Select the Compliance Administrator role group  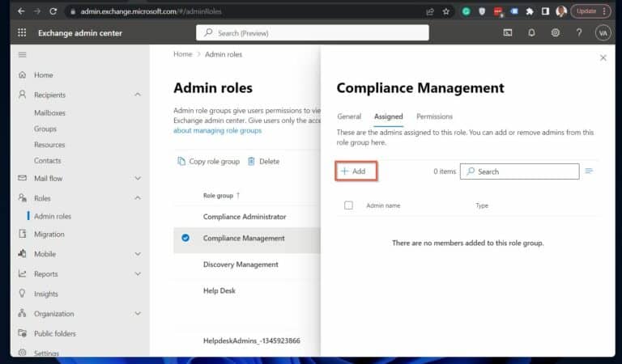coord(245,217)
